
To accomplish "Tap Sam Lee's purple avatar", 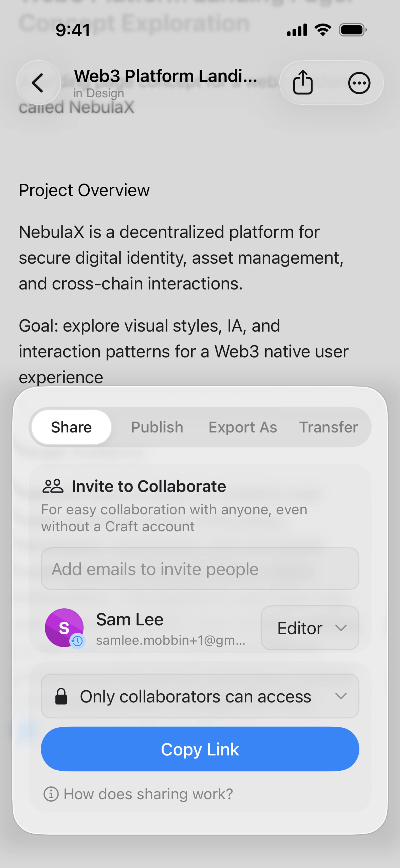I will [64, 627].
